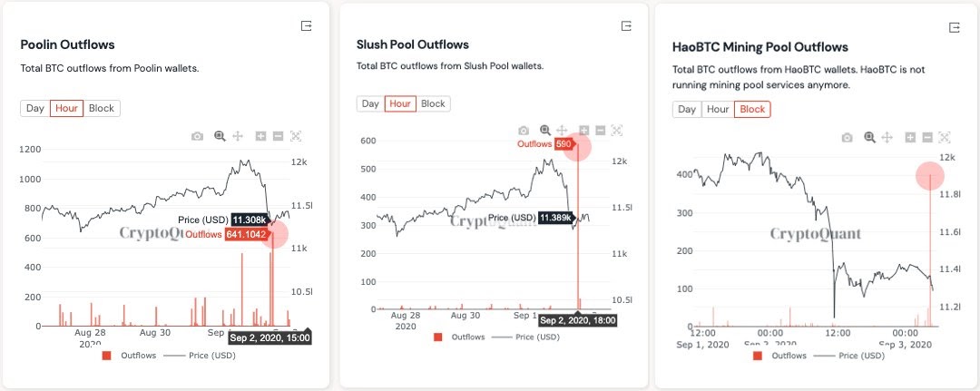Switch Poolin Outflows to Day interval
The width and height of the screenshot is (980, 391).
point(35,109)
